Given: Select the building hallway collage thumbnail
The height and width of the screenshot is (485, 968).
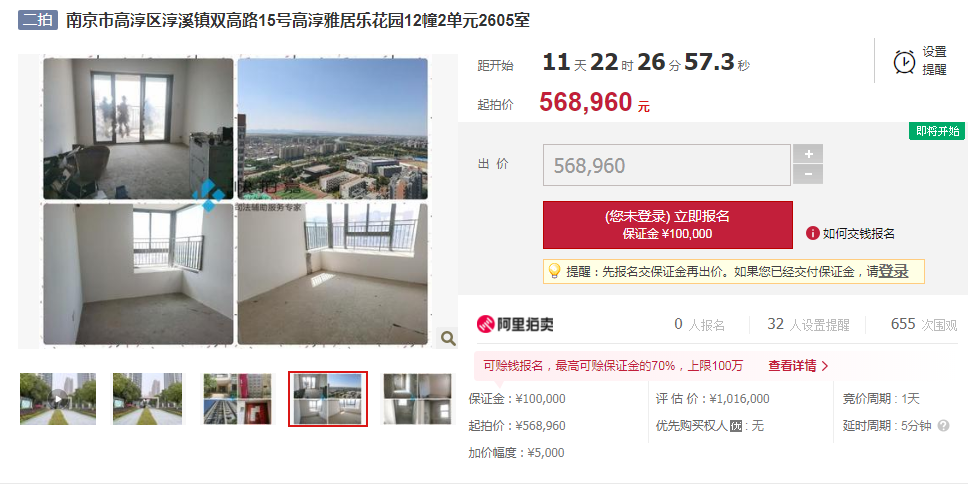Looking at the screenshot, I should click(238, 399).
